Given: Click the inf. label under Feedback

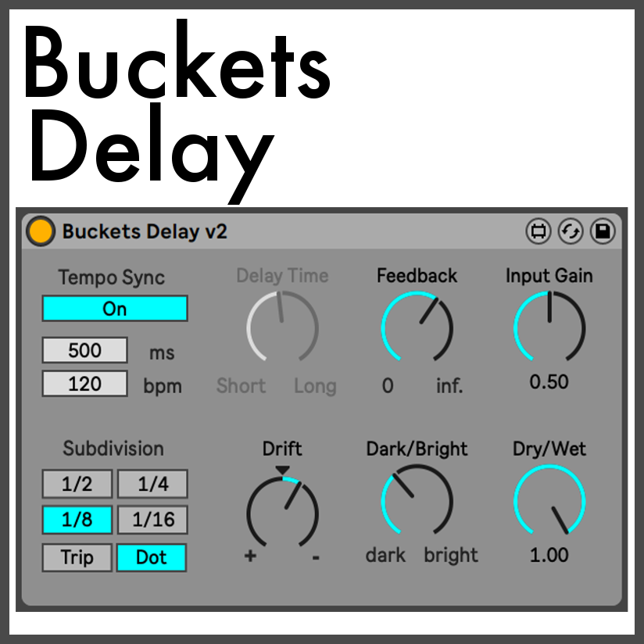Looking at the screenshot, I should [x=449, y=385].
